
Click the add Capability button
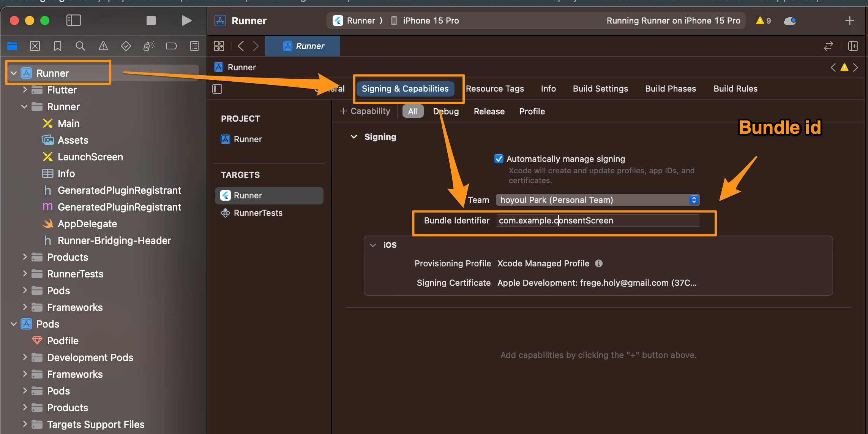tap(365, 111)
